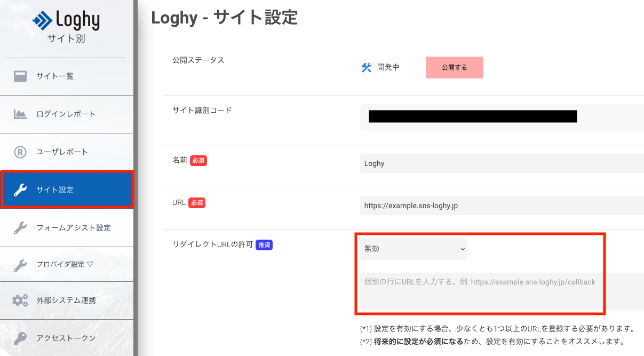The height and width of the screenshot is (356, 644).
Task: Click the Loghy - サイト設定 heading
Action: click(224, 18)
